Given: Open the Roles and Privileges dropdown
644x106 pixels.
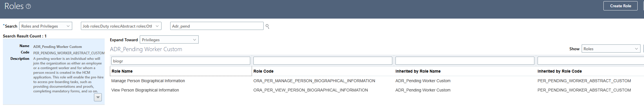Looking at the screenshot, I should [46, 26].
